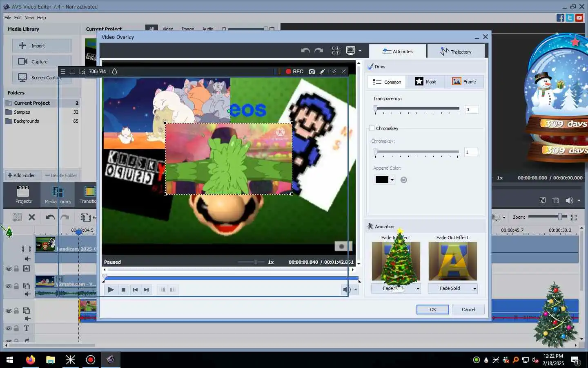Click the zoom-to-fit icon beside Zoom slider
This screenshot has height=368, width=588.
coord(574,217)
